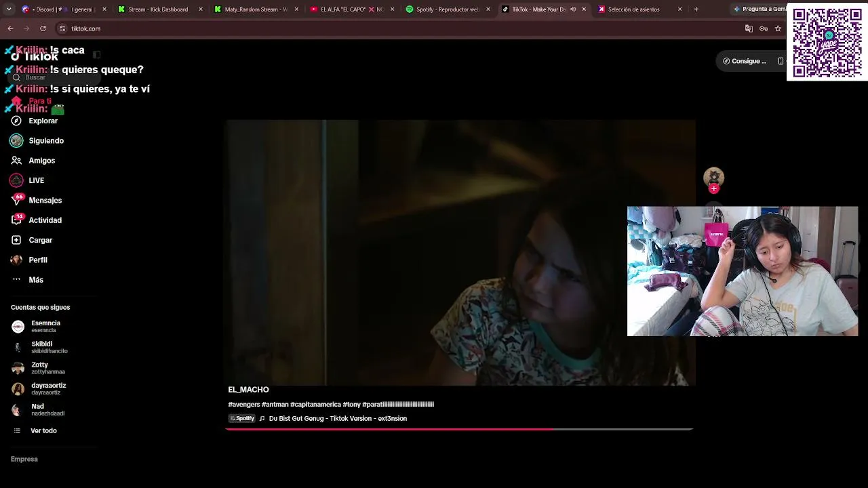Click the Mensajes label in the sidebar
Image resolution: width=868 pixels, height=488 pixels.
click(x=45, y=201)
